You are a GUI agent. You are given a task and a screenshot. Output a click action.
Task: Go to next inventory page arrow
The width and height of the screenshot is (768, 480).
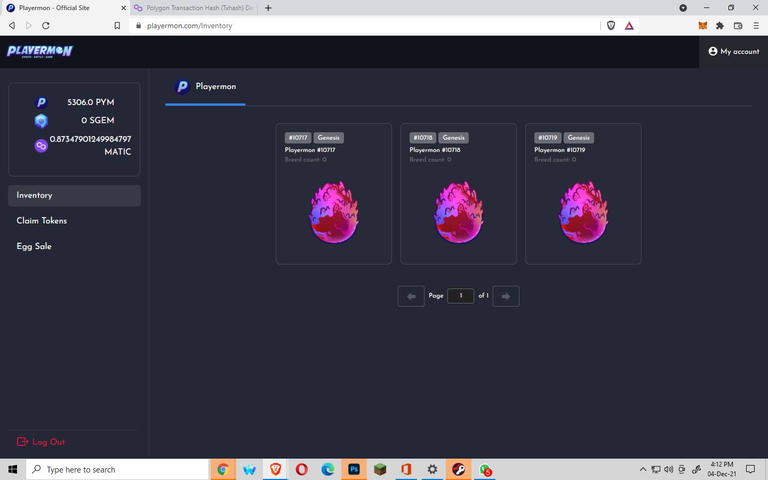pyautogui.click(x=506, y=296)
